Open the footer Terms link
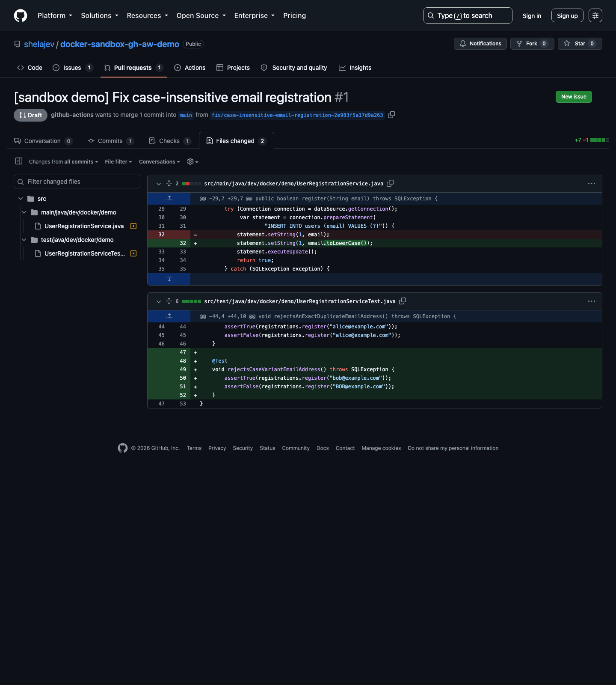616x685 pixels. click(x=194, y=448)
